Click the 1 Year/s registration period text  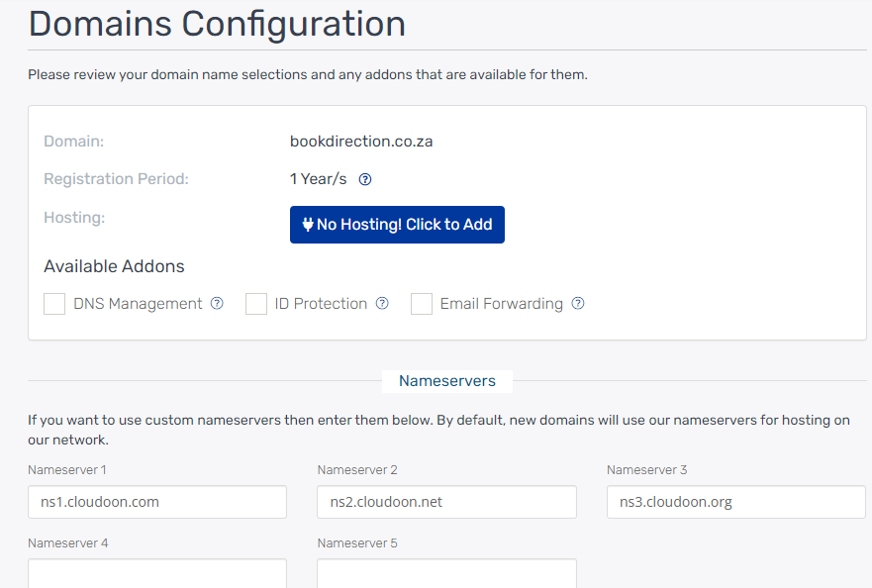click(319, 179)
